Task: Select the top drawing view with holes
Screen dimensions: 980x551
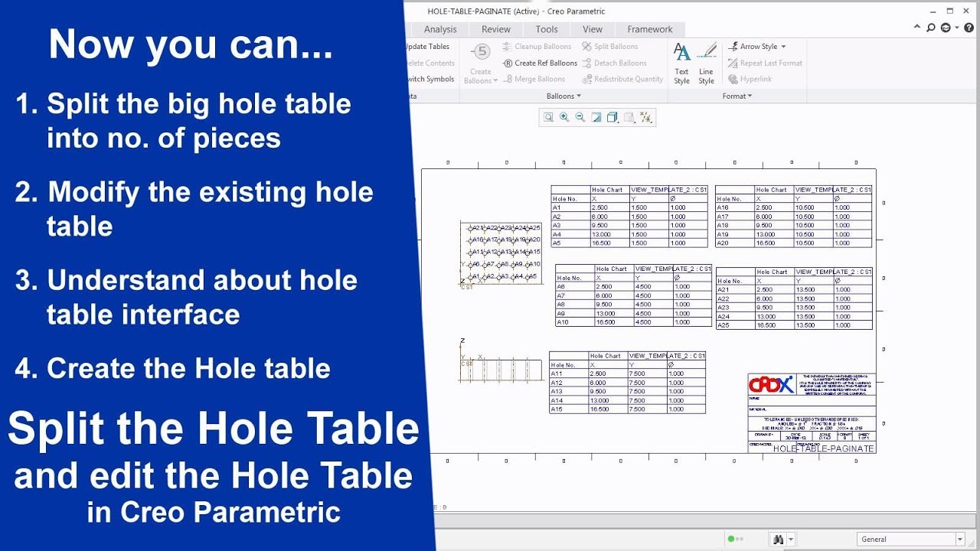Action: pyautogui.click(x=501, y=253)
